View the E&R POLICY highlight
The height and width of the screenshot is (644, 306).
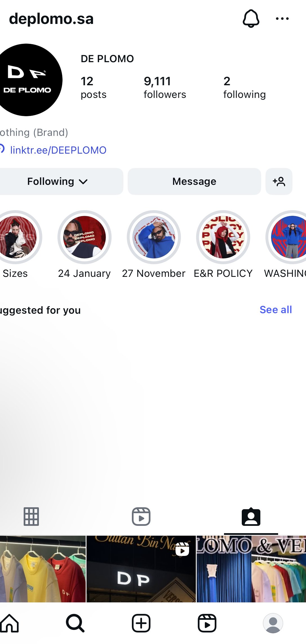pyautogui.click(x=223, y=237)
